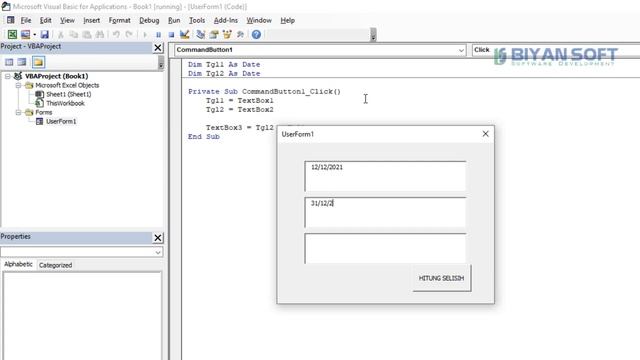Open the Insert menu

point(91,20)
